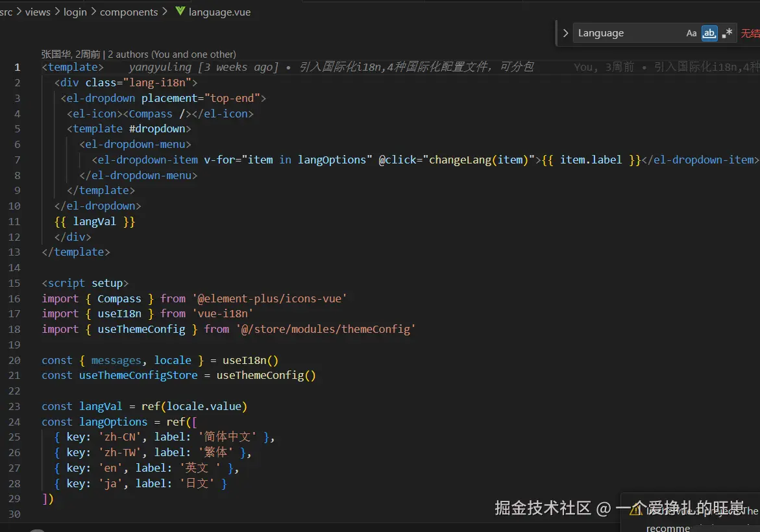Image resolution: width=760 pixels, height=532 pixels.
Task: Toggle Match Whole Word in find widget
Action: [x=709, y=33]
